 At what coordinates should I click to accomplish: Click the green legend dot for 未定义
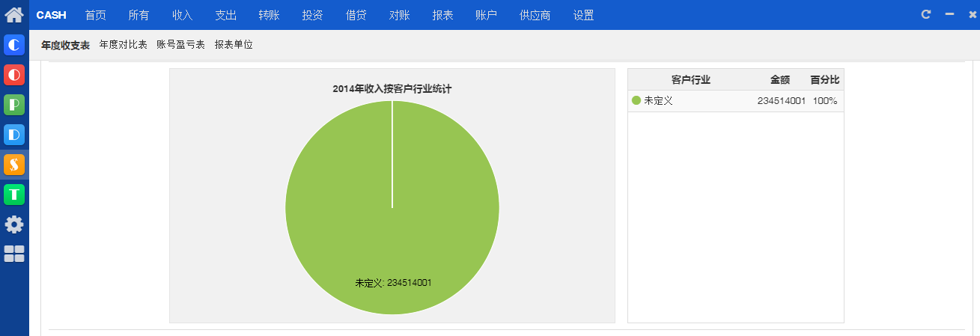(636, 100)
